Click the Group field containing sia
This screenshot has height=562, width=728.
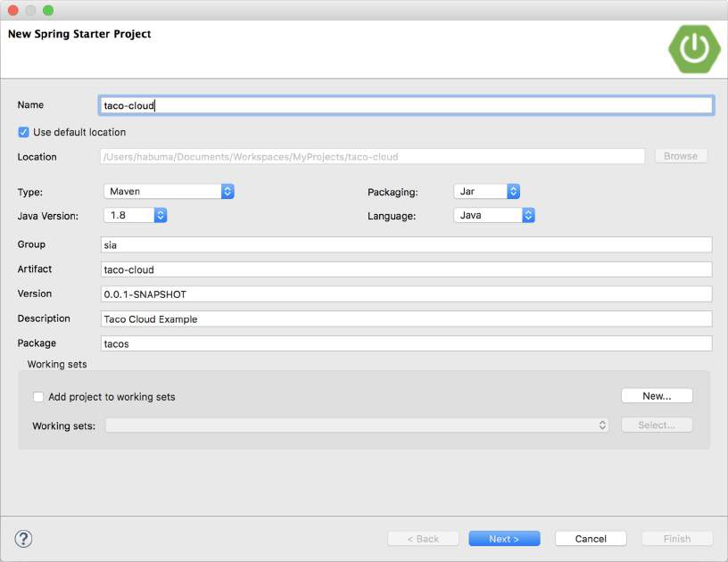point(406,244)
